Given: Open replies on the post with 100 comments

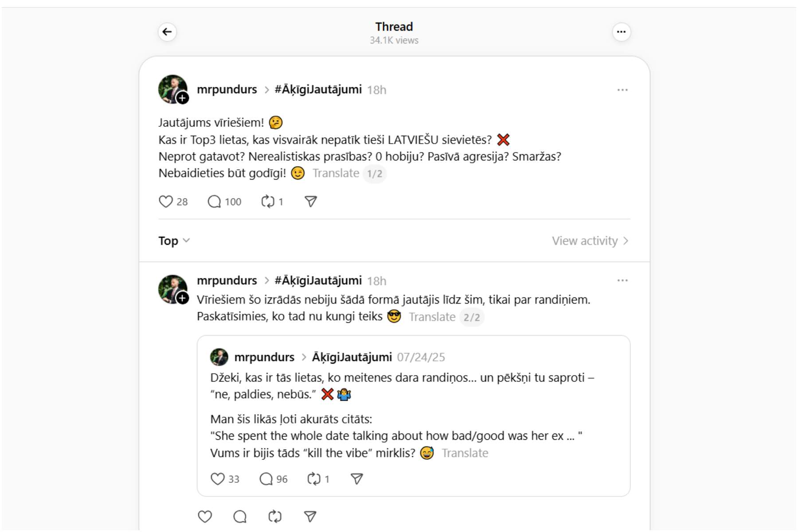Looking at the screenshot, I should point(215,202).
